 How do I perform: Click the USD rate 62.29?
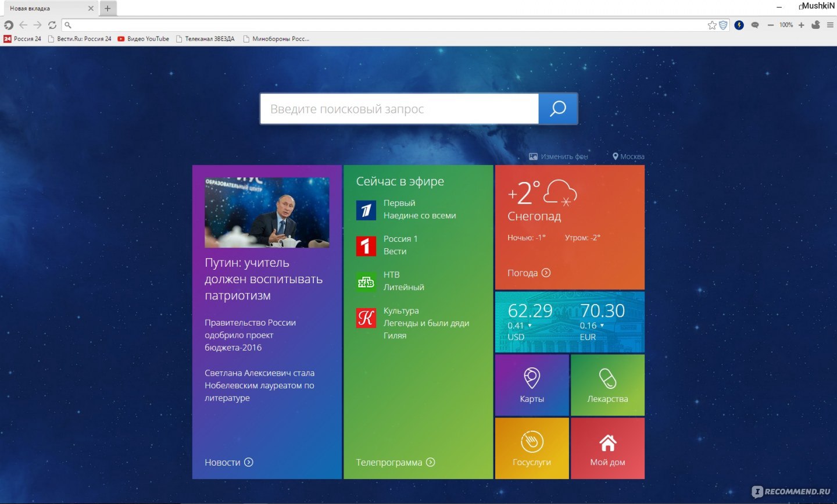pos(530,311)
